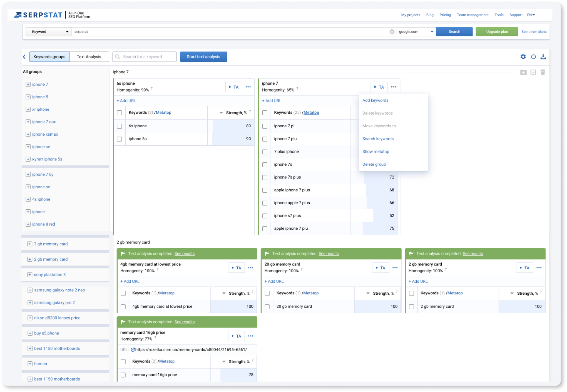The image size is (567, 392).
Task: Click the collapse groups minus icon
Action: 533,72
